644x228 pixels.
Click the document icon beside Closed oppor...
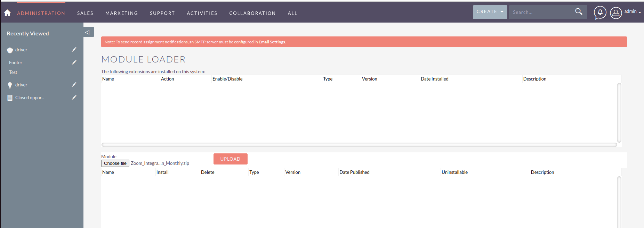(10, 98)
